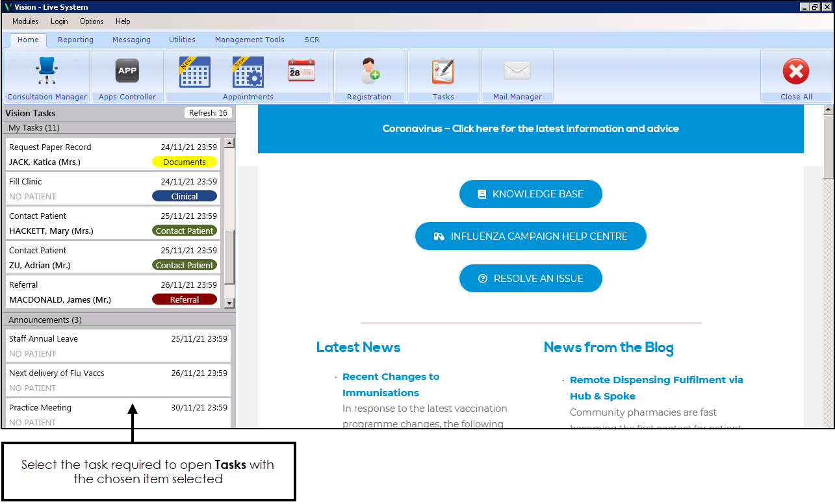Click the Knowledge Base button
This screenshot has width=835, height=504.
(530, 194)
